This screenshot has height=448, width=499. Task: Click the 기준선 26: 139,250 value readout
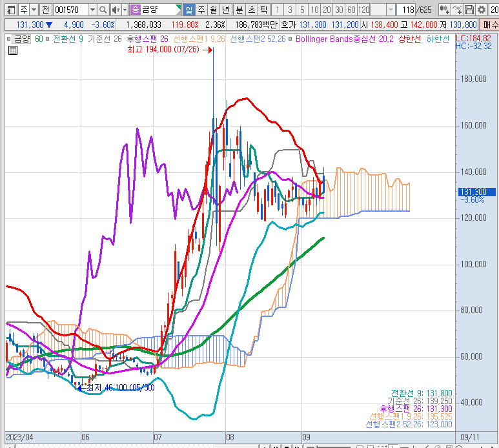pos(420,401)
